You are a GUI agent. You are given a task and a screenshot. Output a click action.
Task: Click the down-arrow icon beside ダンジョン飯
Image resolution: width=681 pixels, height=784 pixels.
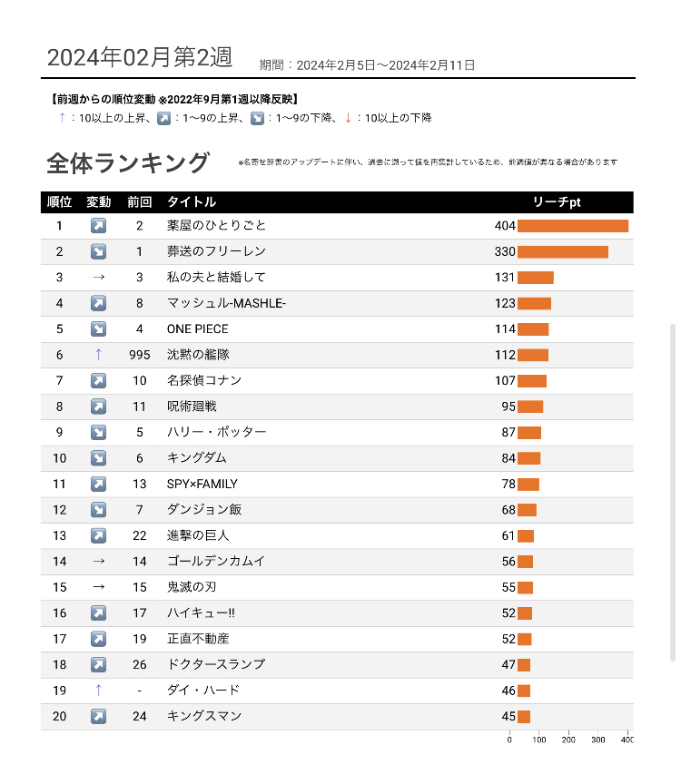point(99,509)
